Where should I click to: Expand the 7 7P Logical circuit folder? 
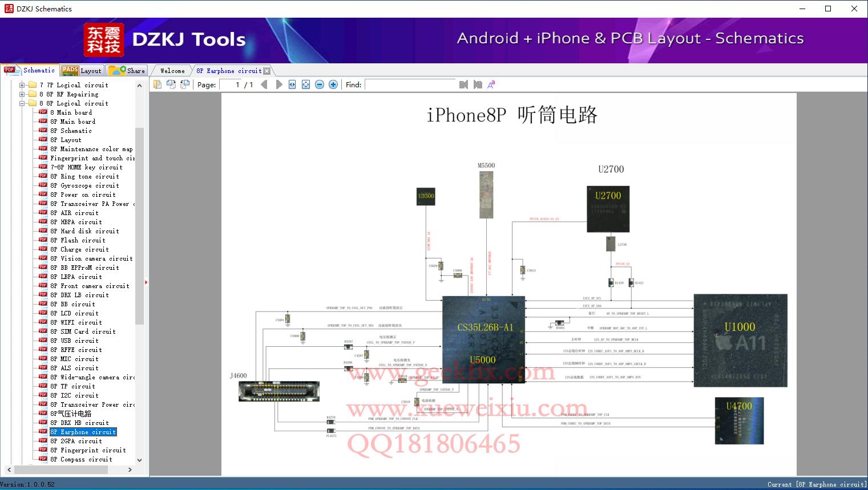(22, 85)
